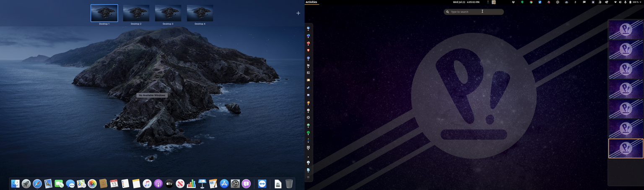Show the app grid at the dock bottom
644x190 pixels.
308,177
